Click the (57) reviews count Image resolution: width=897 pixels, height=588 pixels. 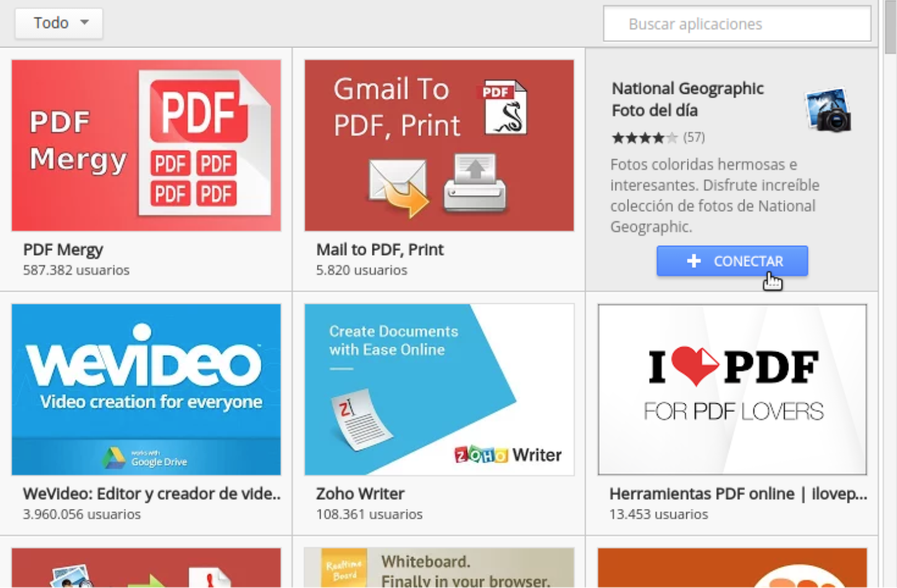pos(694,137)
